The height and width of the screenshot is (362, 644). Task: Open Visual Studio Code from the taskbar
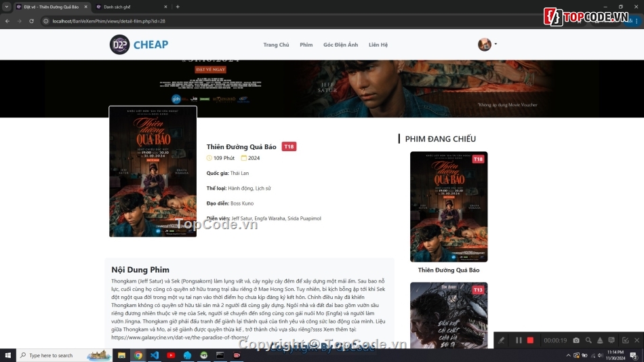pyautogui.click(x=155, y=355)
